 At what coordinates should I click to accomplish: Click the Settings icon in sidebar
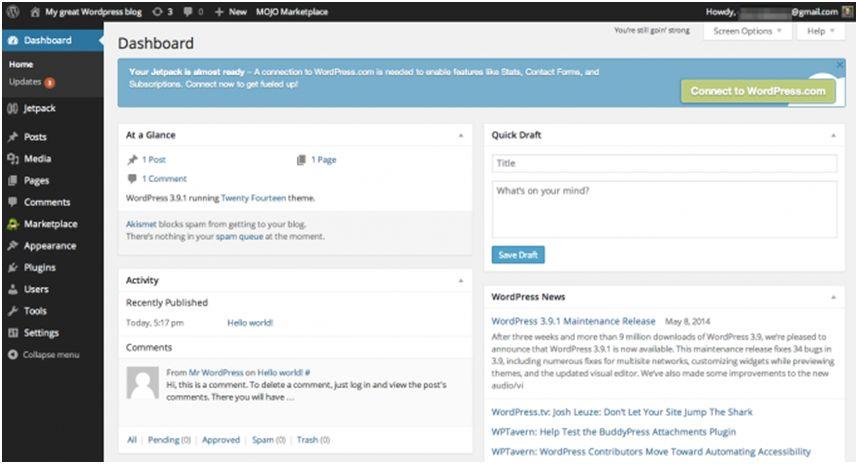pos(13,333)
